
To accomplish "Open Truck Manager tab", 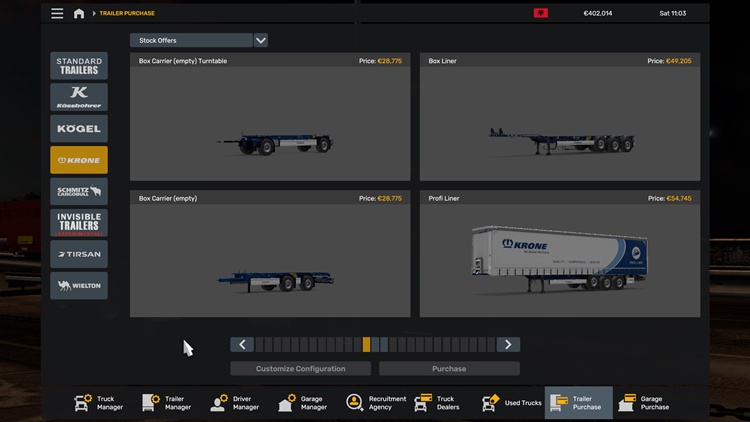I will 98,403.
